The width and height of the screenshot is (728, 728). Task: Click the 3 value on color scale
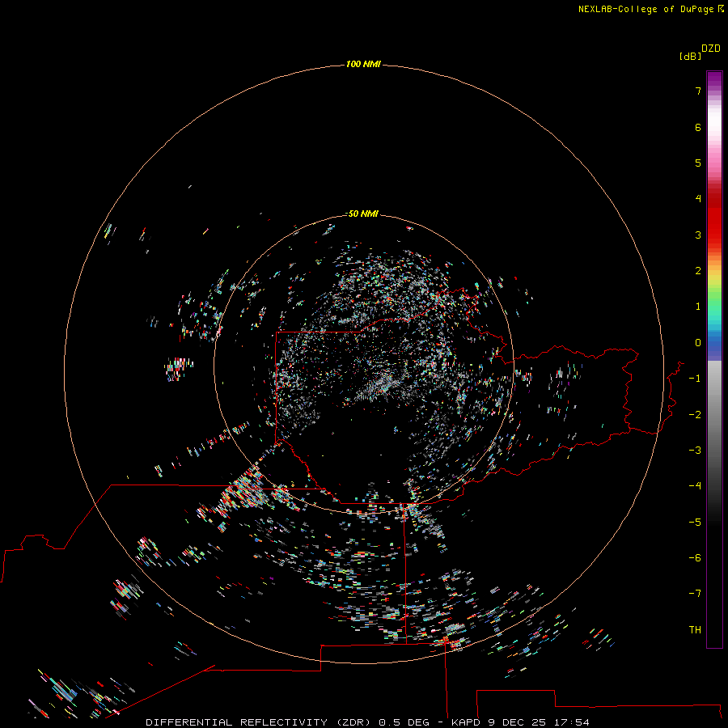tap(698, 235)
